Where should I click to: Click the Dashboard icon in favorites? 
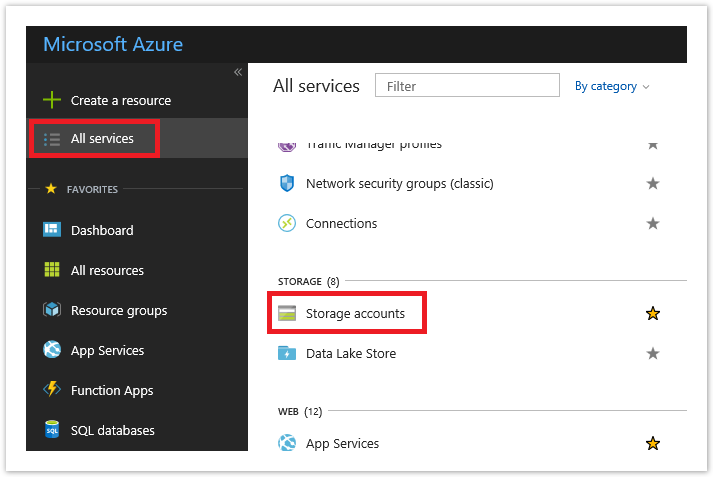(x=52, y=230)
